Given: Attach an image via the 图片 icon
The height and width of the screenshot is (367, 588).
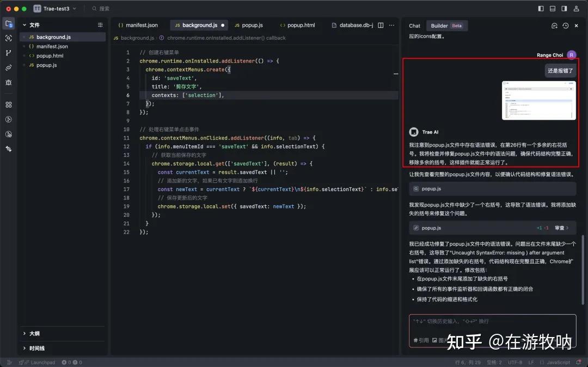Looking at the screenshot, I should coord(439,339).
